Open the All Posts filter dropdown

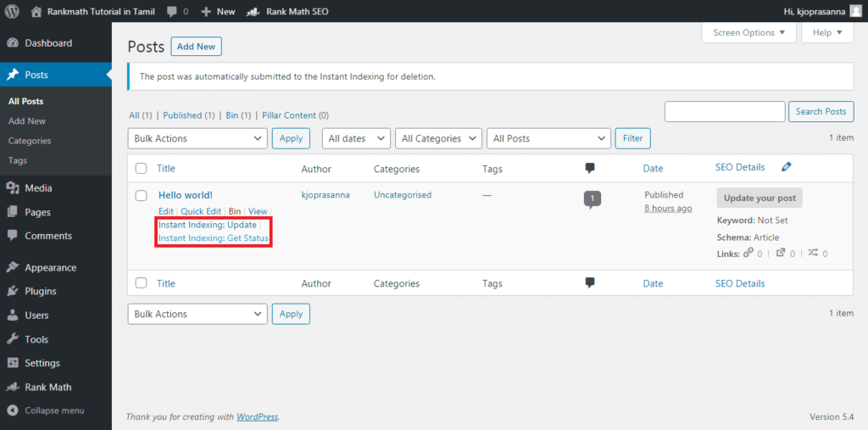coord(548,138)
